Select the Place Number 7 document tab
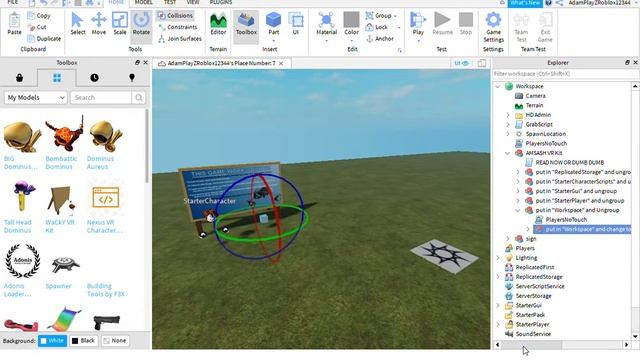Screen dimensions: 640x360 pyautogui.click(x=221, y=63)
